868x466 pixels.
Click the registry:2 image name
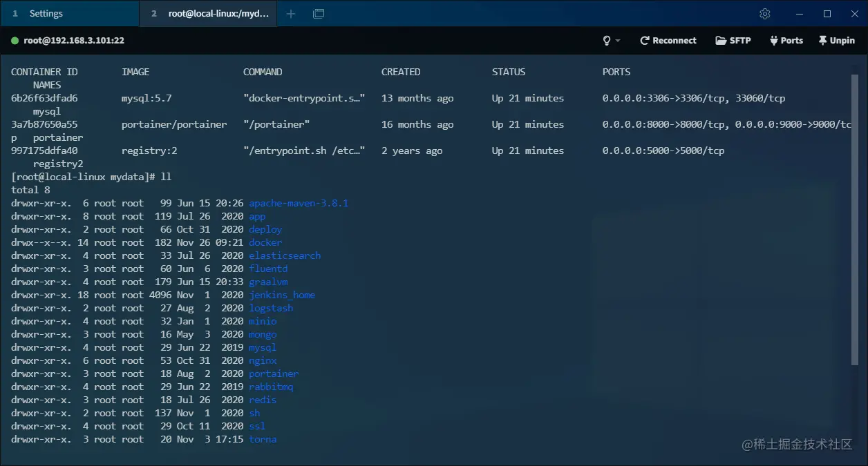click(x=149, y=151)
